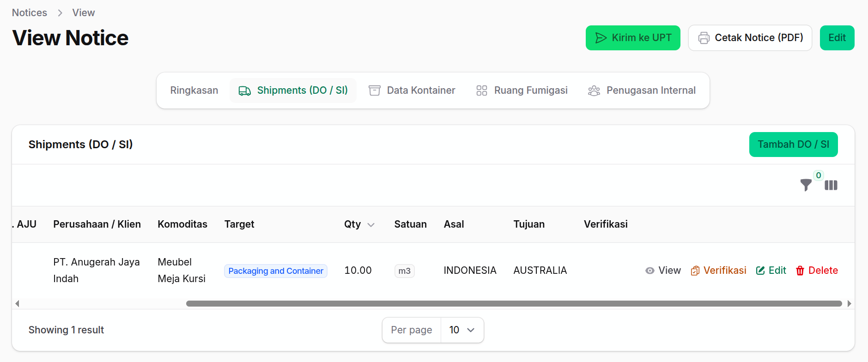This screenshot has width=868, height=362.
Task: Click the horizontal scrollbar thumb of table
Action: point(514,304)
